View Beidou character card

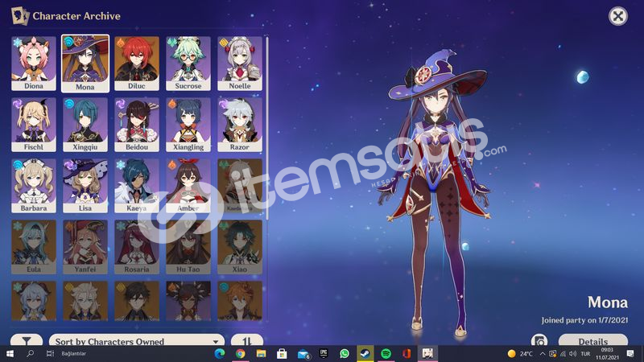[137, 125]
